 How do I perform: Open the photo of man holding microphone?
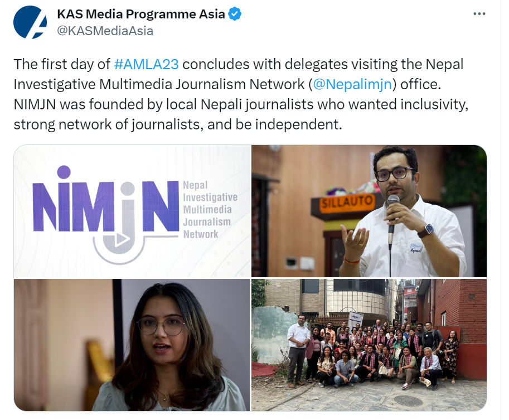369,211
